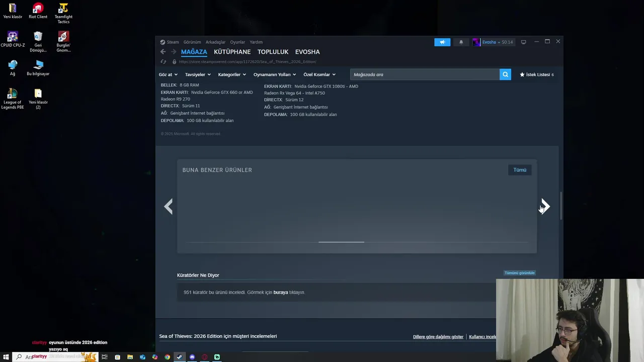Expand the Oynamanın Yolları dropdown
Image resolution: width=644 pixels, height=362 pixels.
(275, 74)
